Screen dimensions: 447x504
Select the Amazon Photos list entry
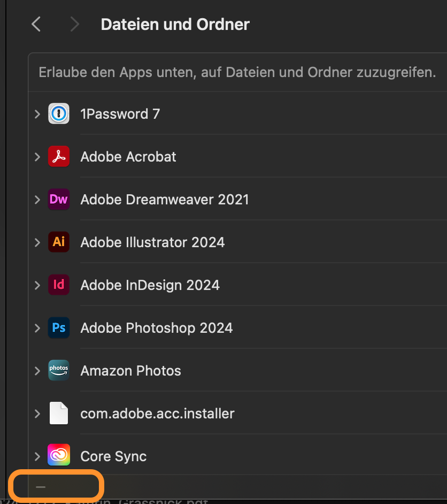[x=237, y=370]
